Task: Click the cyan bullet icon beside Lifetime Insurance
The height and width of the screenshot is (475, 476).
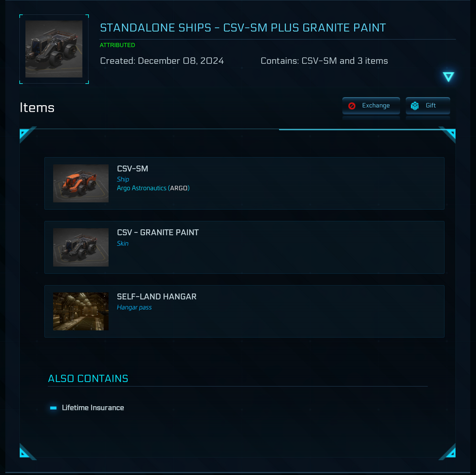Action: click(53, 407)
